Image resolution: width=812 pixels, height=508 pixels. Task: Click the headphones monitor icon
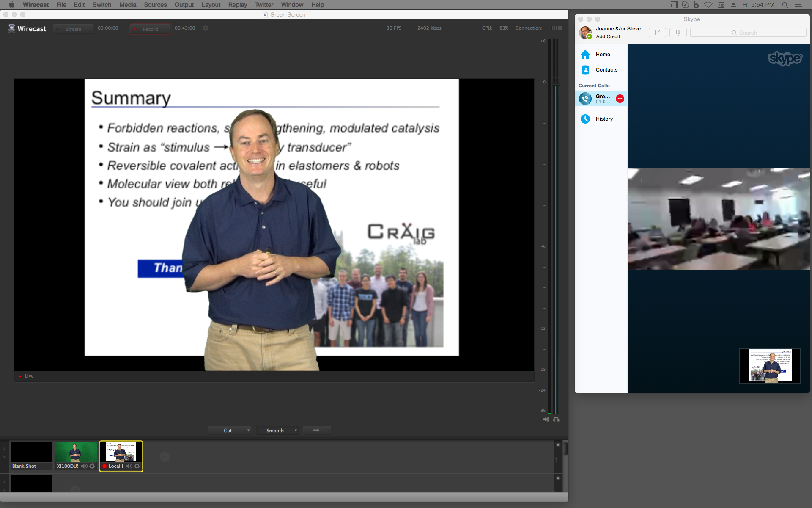point(556,419)
